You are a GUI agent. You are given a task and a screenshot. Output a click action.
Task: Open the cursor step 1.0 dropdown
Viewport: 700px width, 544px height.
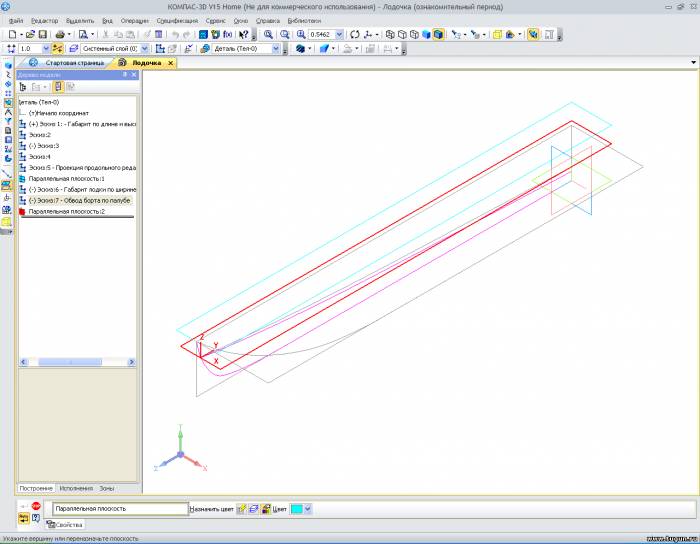46,48
